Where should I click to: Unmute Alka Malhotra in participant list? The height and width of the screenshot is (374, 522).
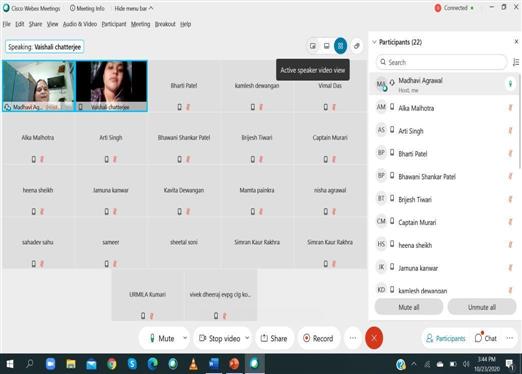point(510,108)
